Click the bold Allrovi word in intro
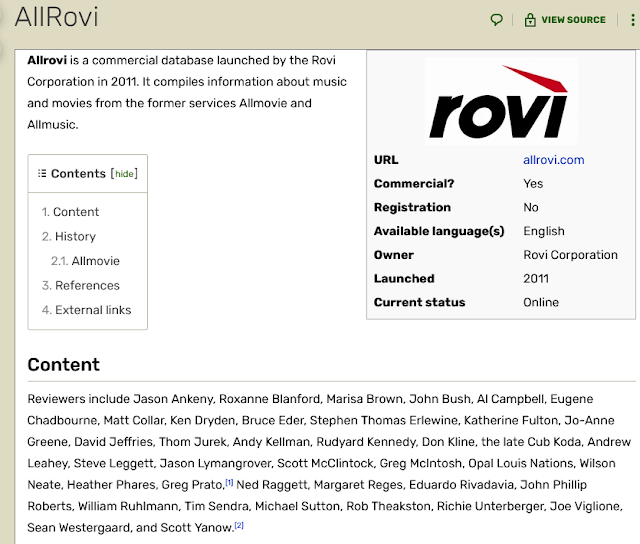The image size is (640, 544). click(47, 60)
